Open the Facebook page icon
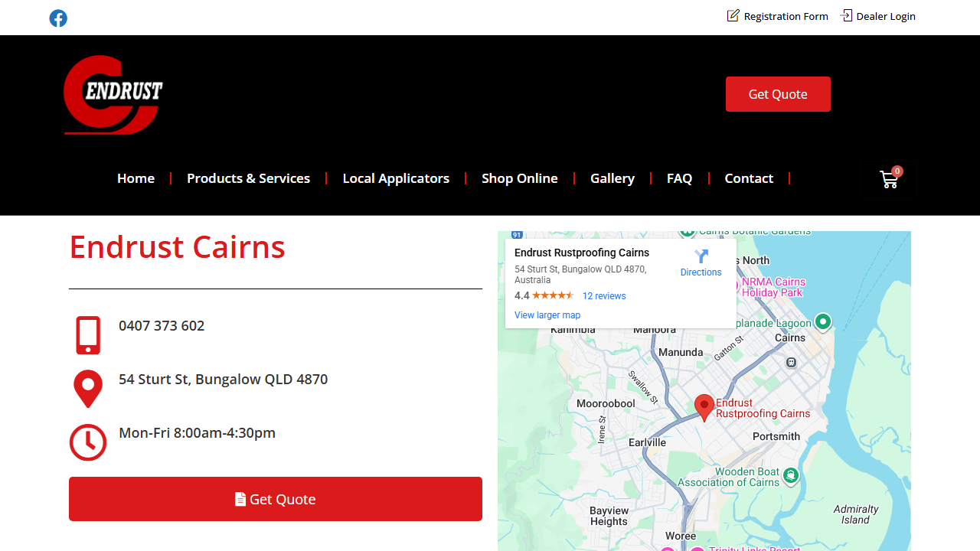980x551 pixels. (58, 18)
